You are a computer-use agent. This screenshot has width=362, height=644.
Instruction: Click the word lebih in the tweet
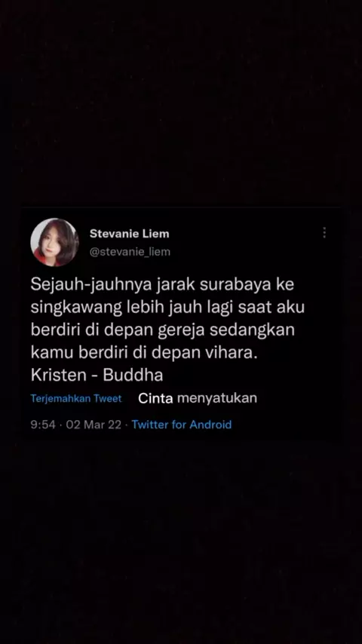[x=147, y=308]
